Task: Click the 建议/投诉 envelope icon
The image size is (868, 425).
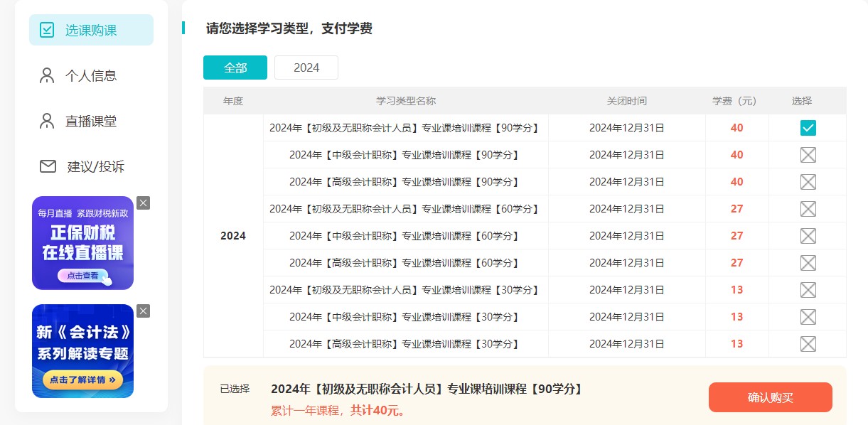Action: pyautogui.click(x=48, y=166)
